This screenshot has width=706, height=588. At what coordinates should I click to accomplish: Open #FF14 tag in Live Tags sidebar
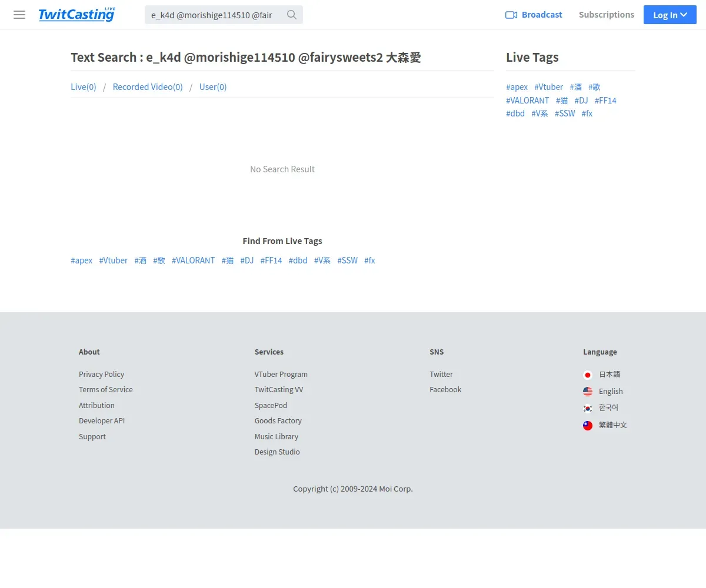coord(605,101)
